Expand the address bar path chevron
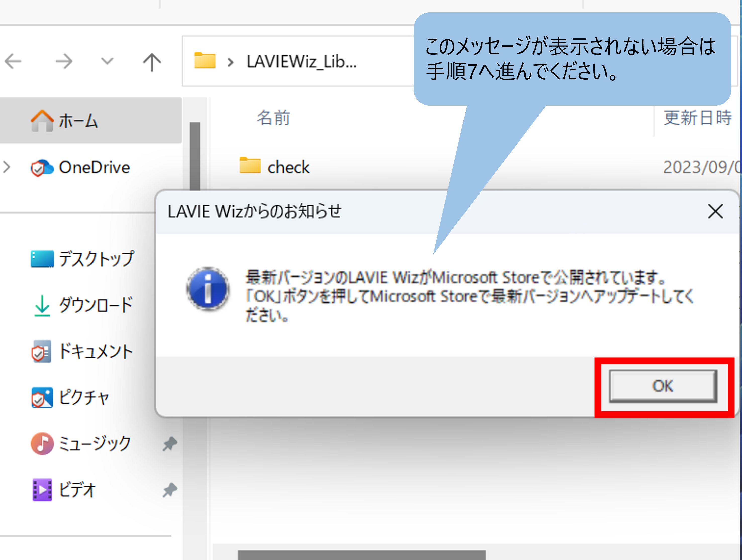The height and width of the screenshot is (560, 742). tap(230, 62)
